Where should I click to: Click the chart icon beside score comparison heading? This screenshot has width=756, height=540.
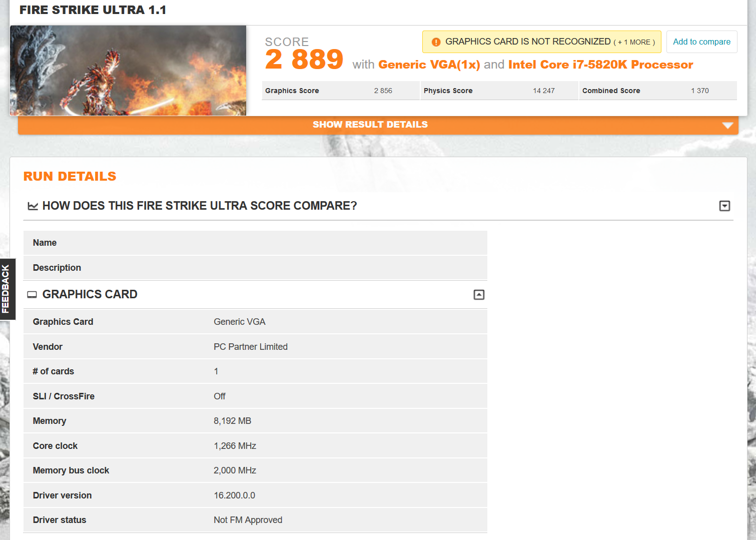click(33, 206)
